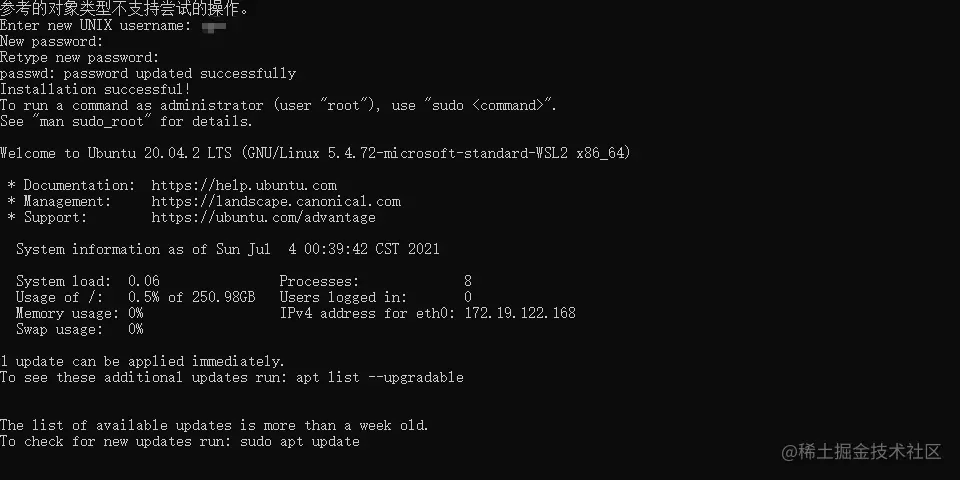The width and height of the screenshot is (960, 480).
Task: Click the System load value 0.06
Action: click(x=144, y=281)
